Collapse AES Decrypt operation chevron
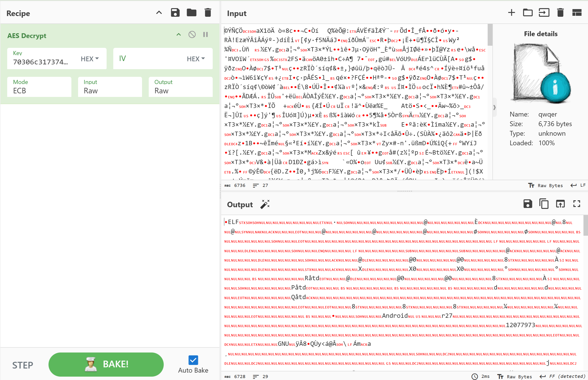 (178, 34)
